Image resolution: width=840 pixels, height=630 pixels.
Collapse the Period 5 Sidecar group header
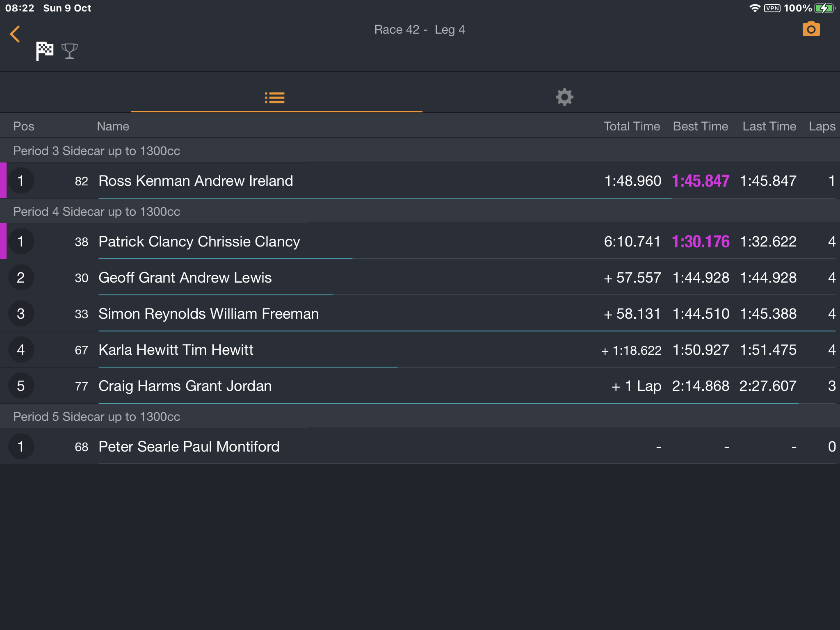coord(420,416)
